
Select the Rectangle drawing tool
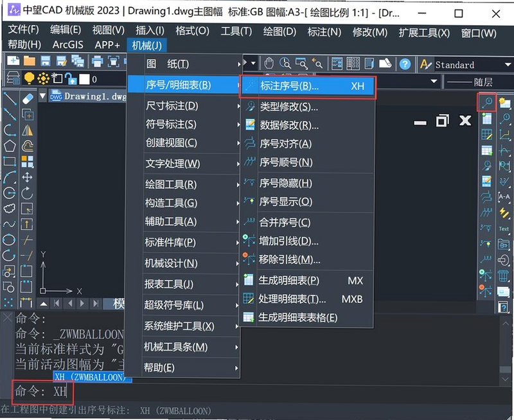[10, 161]
